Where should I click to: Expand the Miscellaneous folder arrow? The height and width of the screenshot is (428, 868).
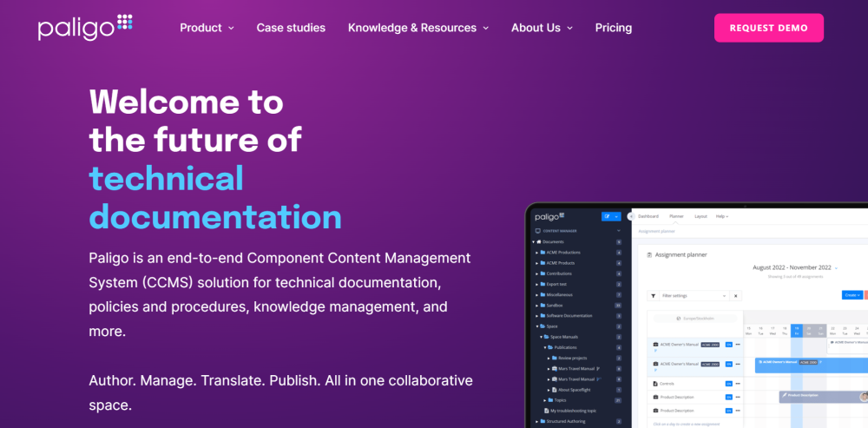click(537, 294)
